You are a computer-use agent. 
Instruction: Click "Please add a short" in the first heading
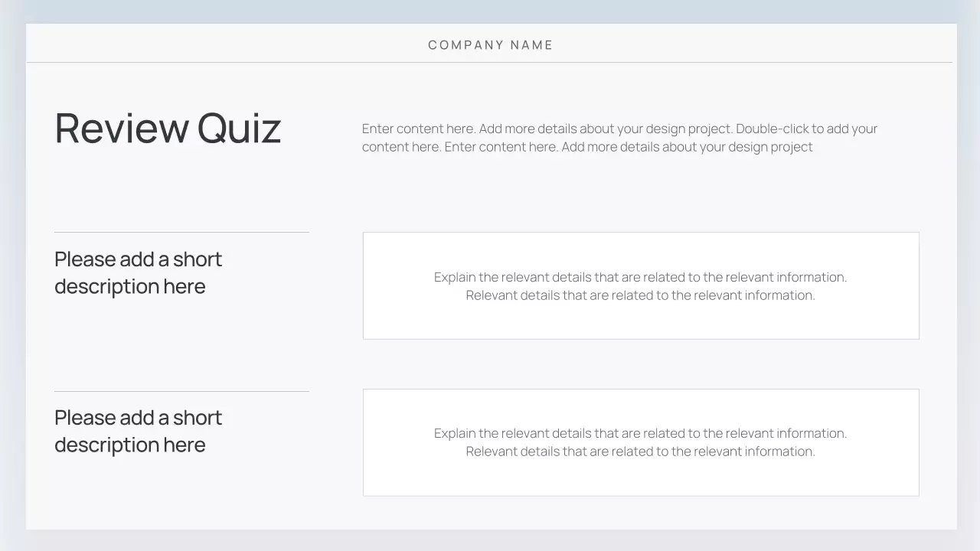[138, 259]
